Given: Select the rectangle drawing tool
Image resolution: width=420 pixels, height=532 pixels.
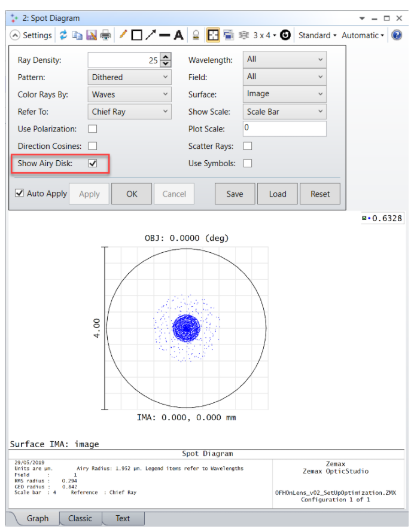Looking at the screenshot, I should [x=136, y=35].
